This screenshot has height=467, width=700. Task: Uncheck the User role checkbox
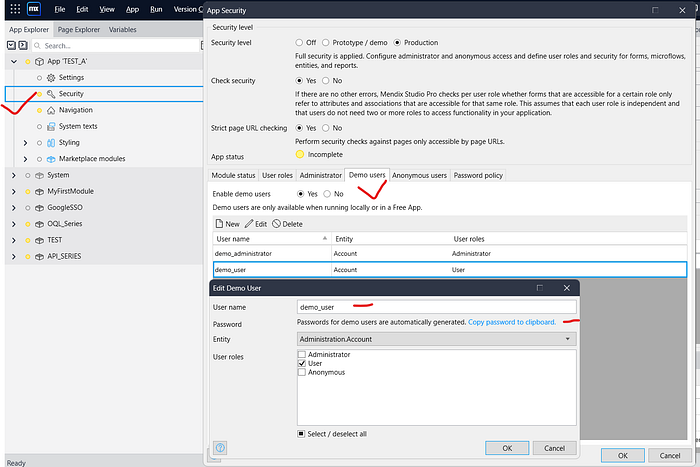[x=302, y=364]
